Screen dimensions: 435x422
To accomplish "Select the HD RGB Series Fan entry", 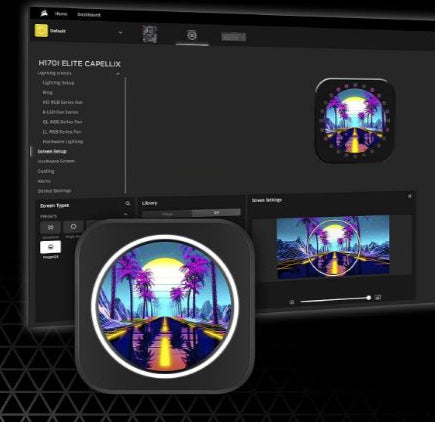I will pyautogui.click(x=62, y=102).
